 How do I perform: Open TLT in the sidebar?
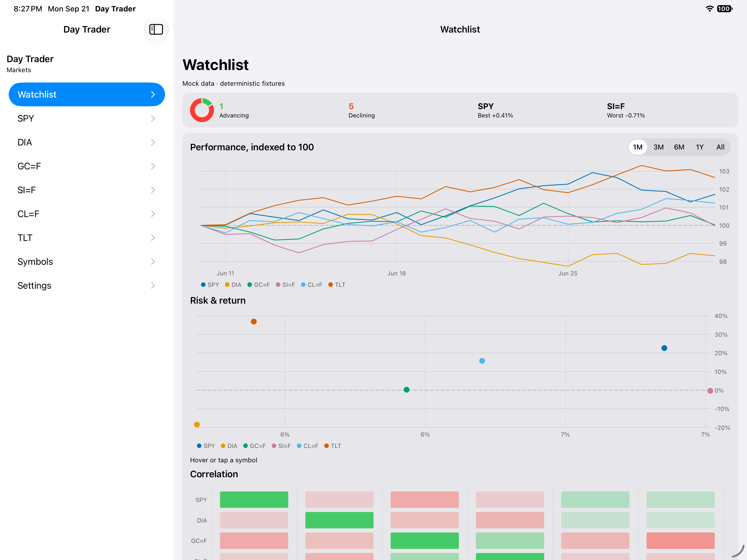(87, 238)
